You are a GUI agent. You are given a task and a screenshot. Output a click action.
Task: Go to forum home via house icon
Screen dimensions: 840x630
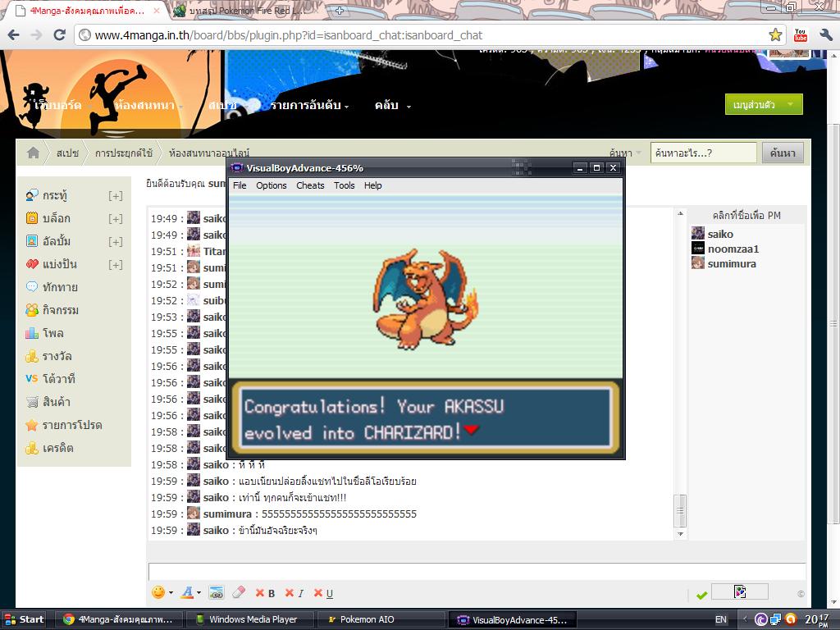click(x=33, y=153)
